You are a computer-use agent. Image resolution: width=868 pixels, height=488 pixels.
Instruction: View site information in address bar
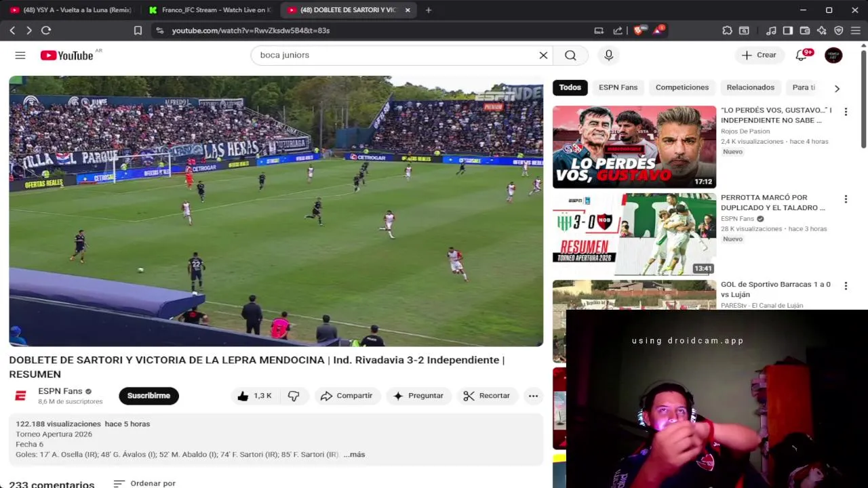[159, 30]
